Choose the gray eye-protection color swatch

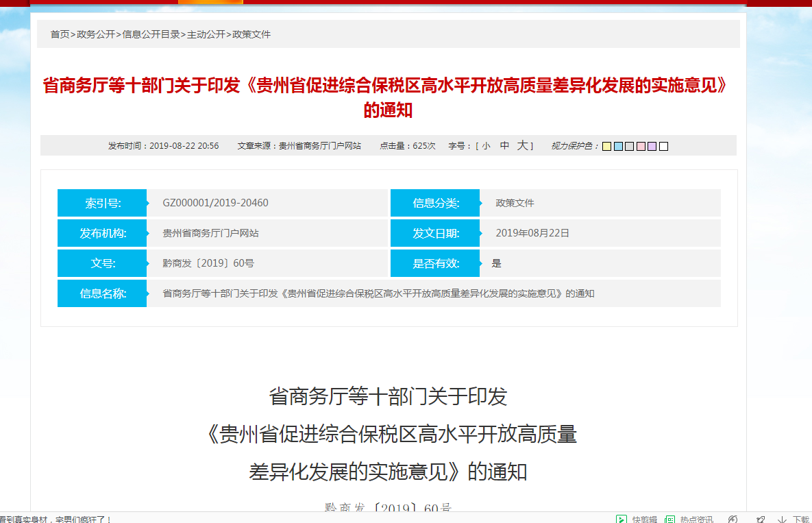[629, 146]
